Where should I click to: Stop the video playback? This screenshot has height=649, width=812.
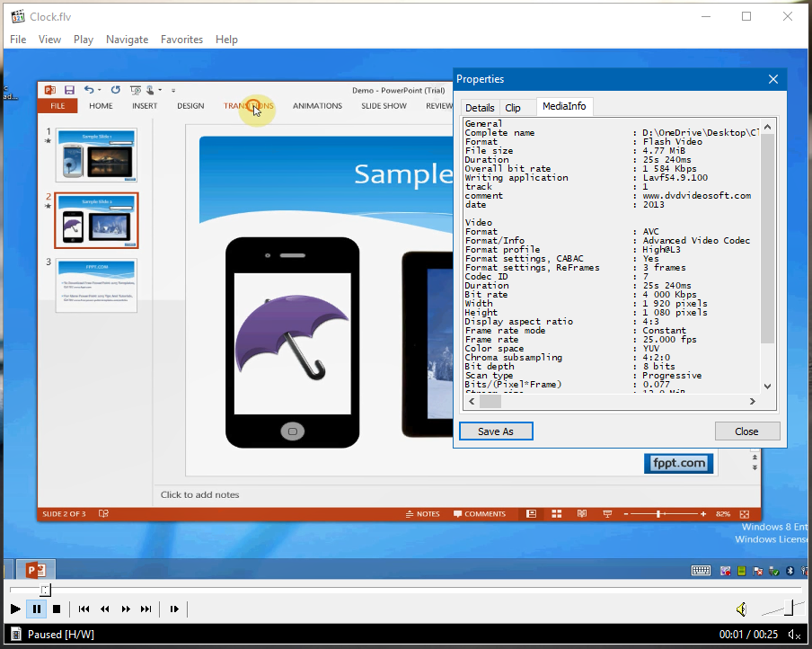[x=57, y=609]
